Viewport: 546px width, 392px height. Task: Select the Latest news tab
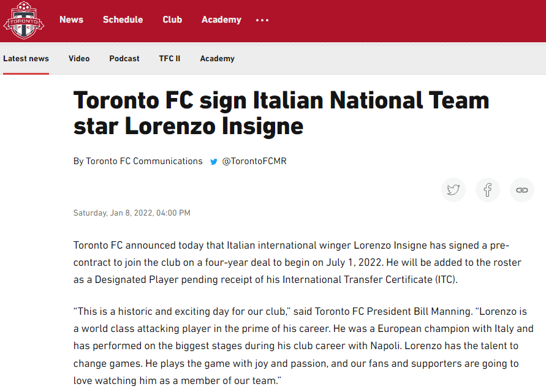point(26,58)
